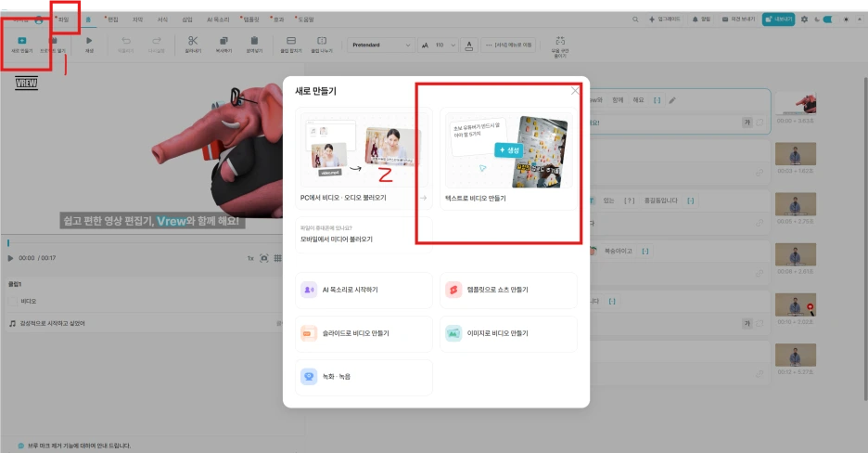
Task: Open the AI 목소리 menu tab
Action: (218, 19)
